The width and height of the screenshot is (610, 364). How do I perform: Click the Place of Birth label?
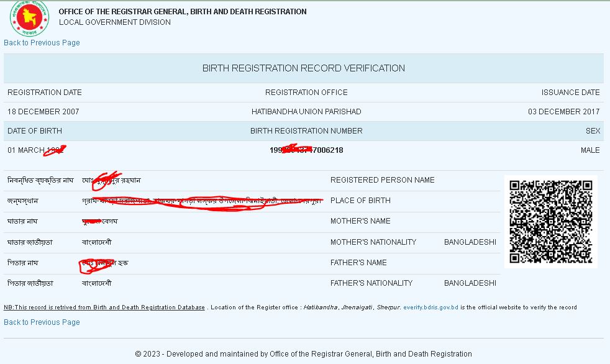tap(360, 201)
